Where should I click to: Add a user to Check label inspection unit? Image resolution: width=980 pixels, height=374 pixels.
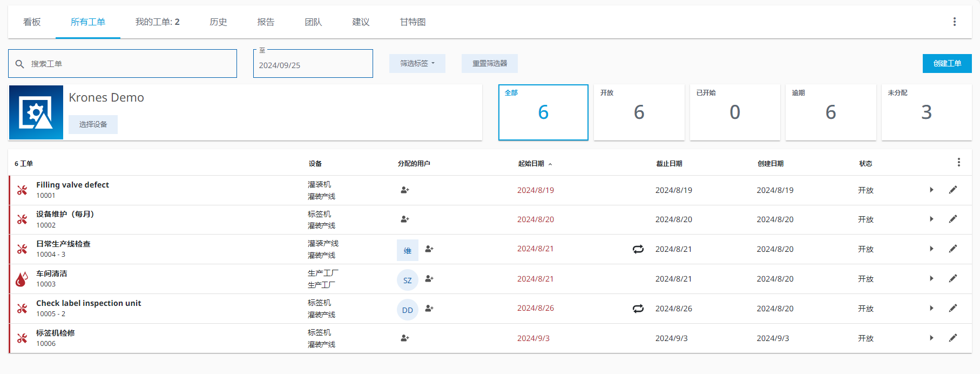click(x=429, y=309)
